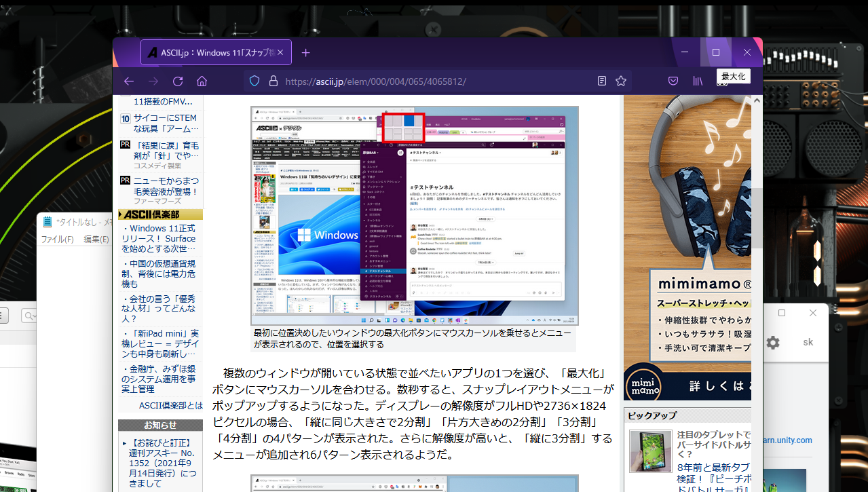Click the ASCII倶楽部 section header
Image resolution: width=868 pixels, height=492 pixels.
click(161, 214)
